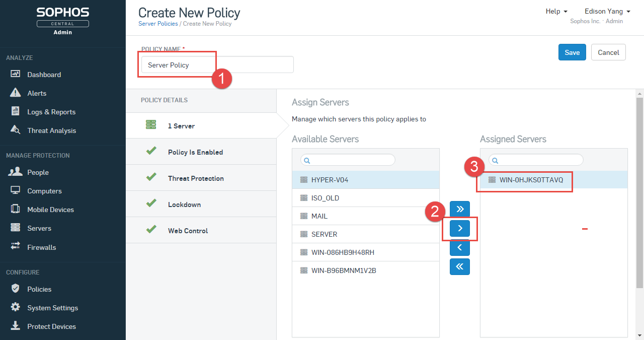Select ISO_OLD server in the list
The image size is (644, 340).
[x=366, y=198]
